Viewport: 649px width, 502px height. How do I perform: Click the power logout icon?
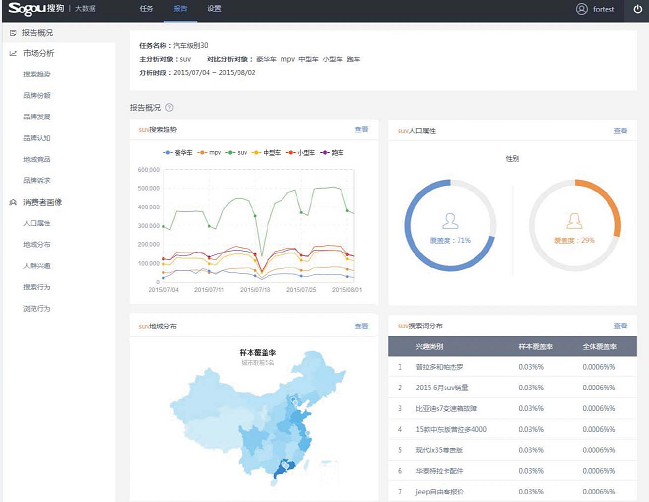tap(638, 9)
